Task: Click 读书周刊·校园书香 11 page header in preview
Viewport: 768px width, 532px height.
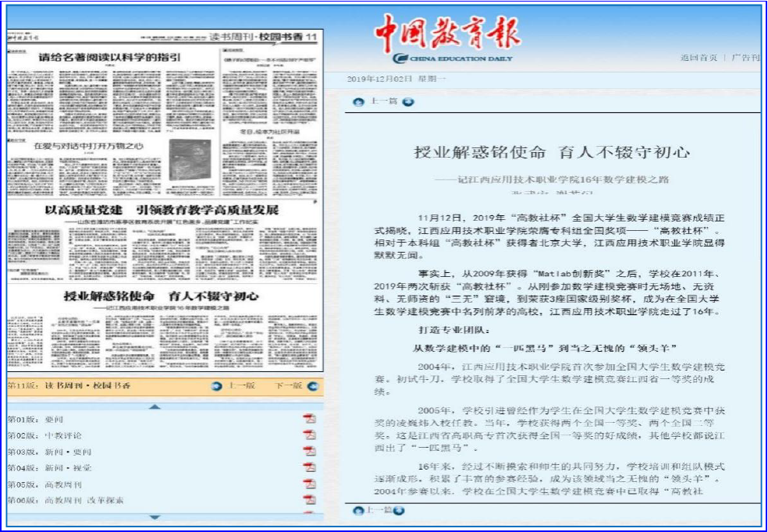Action: [x=263, y=37]
